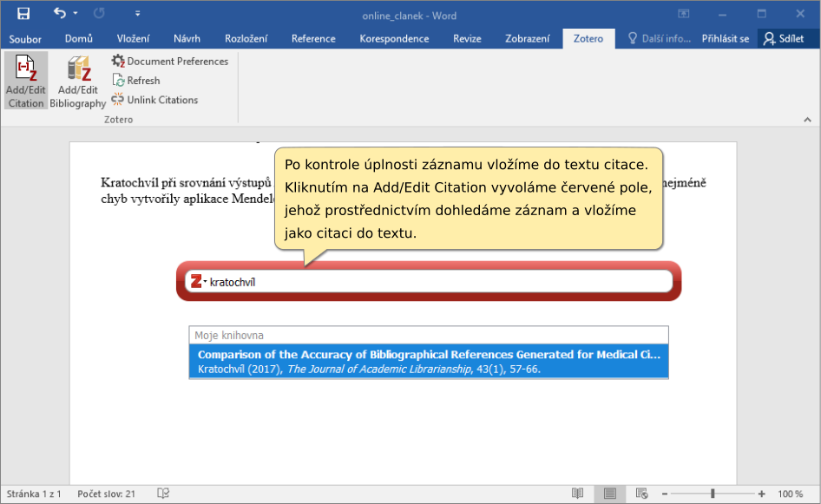Switch to the Vložení tab

click(133, 39)
